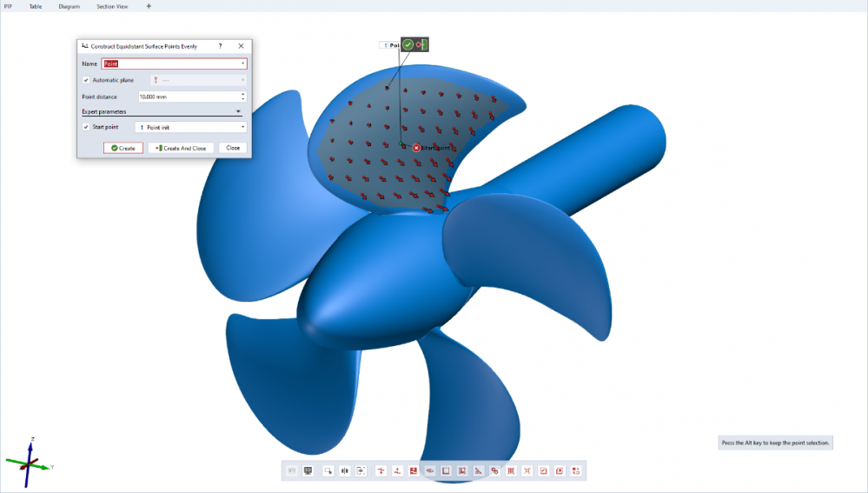
Task: Switch to the Table tab
Action: tap(36, 7)
